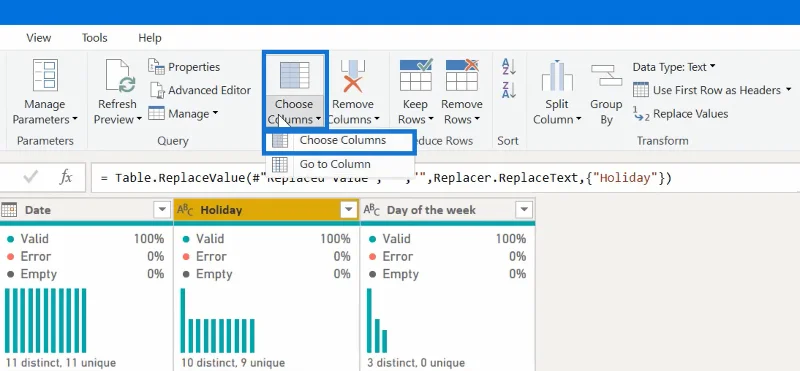Screen dimensions: 800x371
Task: Click the Manage query table icon
Action: point(156,113)
